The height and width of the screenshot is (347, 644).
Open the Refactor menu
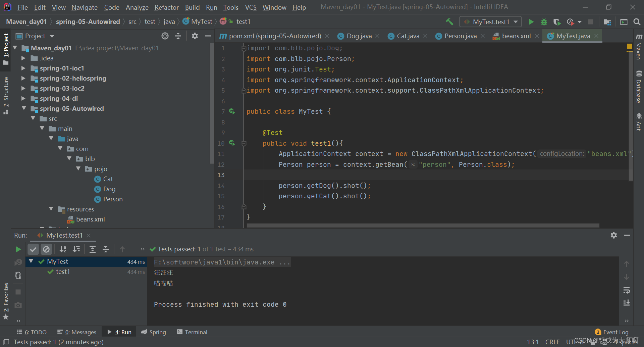tap(166, 7)
